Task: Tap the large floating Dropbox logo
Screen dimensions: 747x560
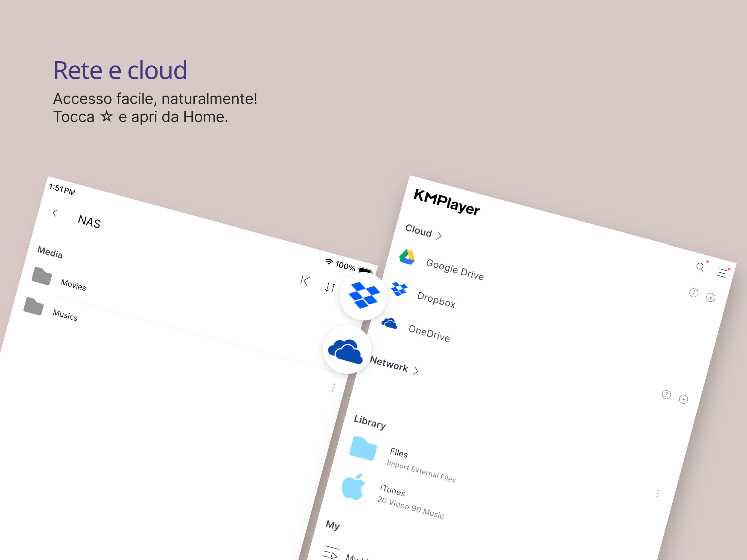Action: (363, 296)
